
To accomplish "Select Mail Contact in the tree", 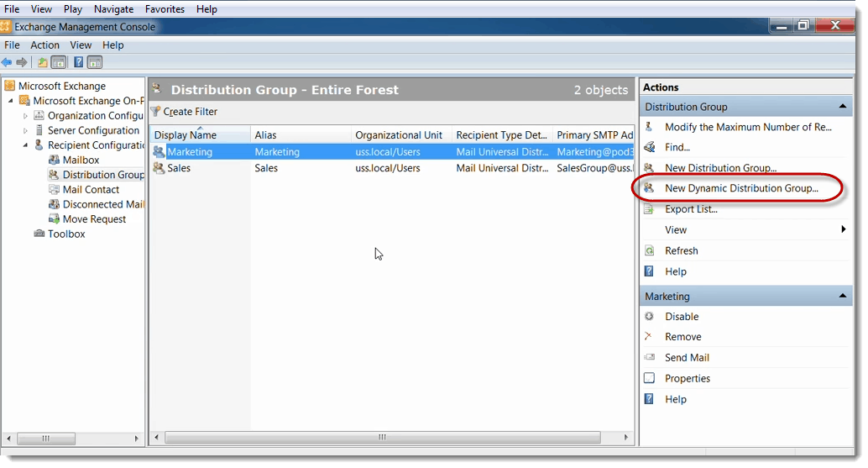I will coord(91,189).
